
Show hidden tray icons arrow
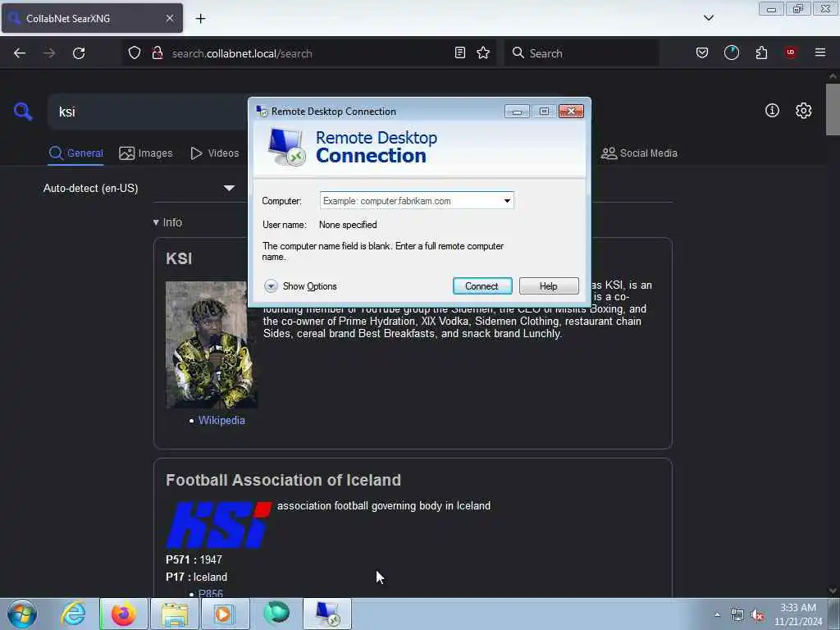click(x=717, y=614)
